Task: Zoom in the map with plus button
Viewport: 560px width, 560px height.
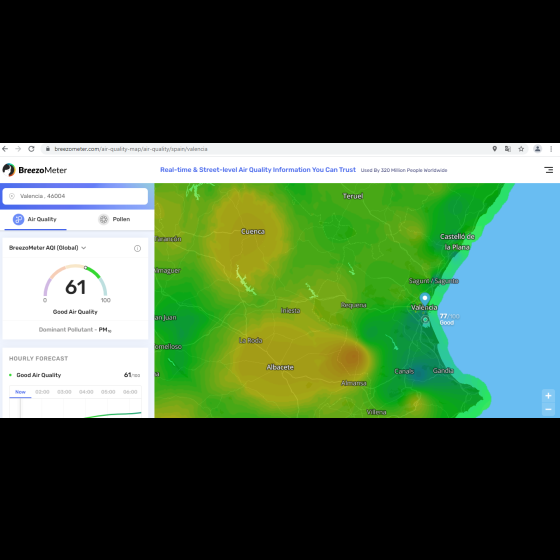Action: [x=548, y=395]
